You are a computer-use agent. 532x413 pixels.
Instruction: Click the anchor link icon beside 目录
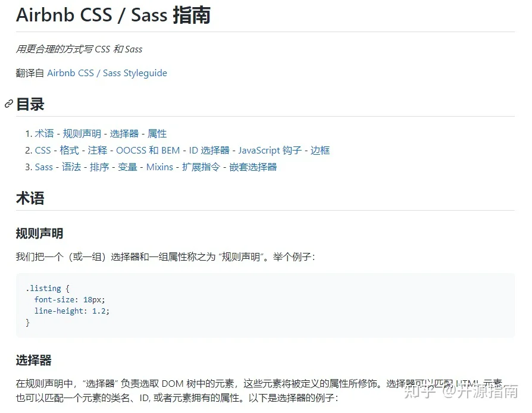pos(9,104)
